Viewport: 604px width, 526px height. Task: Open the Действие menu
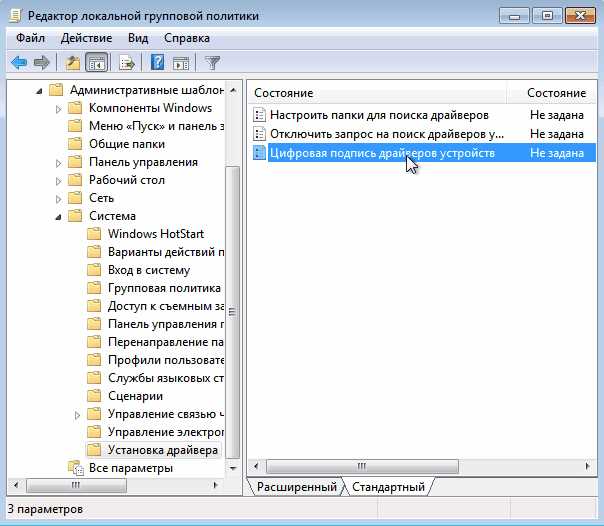(x=86, y=38)
